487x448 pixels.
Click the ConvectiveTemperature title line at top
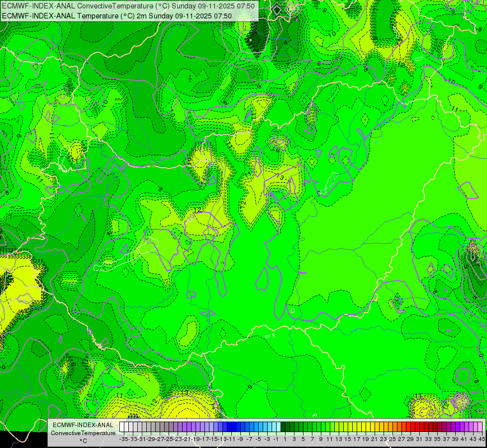tap(128, 6)
